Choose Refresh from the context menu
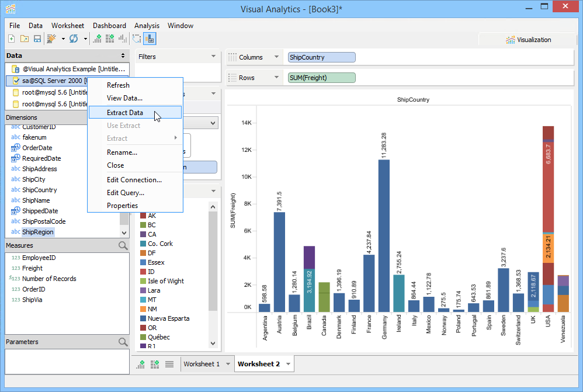This screenshot has height=392, width=583. (x=136, y=85)
